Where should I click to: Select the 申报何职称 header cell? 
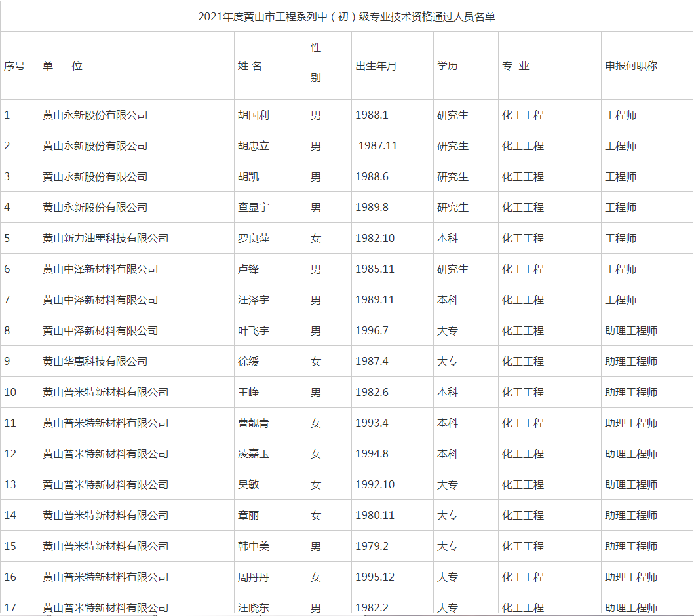(631, 66)
